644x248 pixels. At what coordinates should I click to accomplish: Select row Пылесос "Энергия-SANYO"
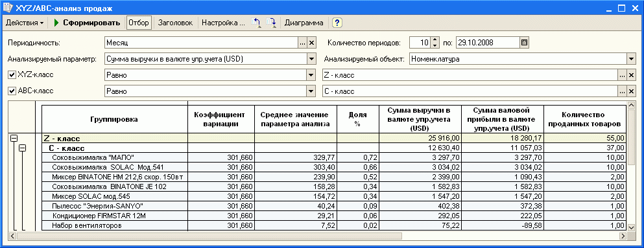point(334,206)
